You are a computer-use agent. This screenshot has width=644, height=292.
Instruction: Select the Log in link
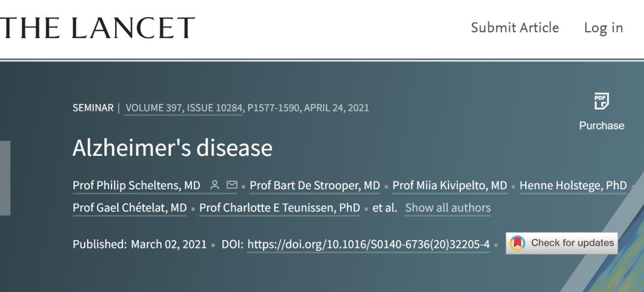603,27
